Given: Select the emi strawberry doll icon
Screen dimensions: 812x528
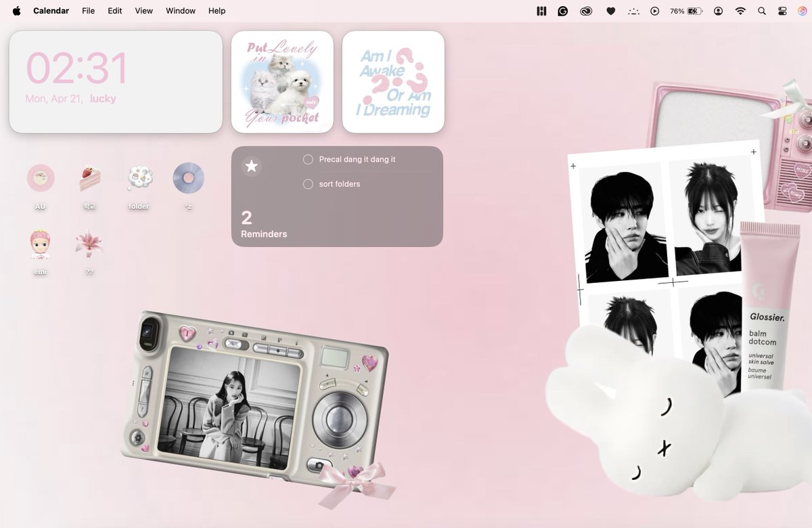Looking at the screenshot, I should [x=41, y=244].
